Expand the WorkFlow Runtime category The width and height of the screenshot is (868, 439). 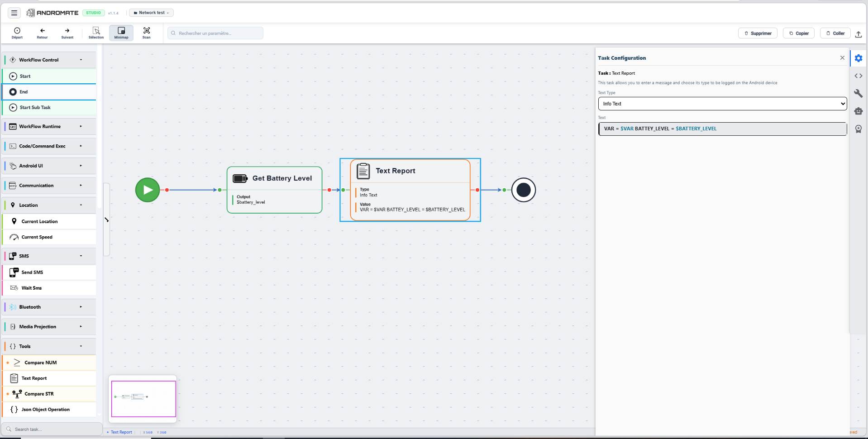point(50,126)
